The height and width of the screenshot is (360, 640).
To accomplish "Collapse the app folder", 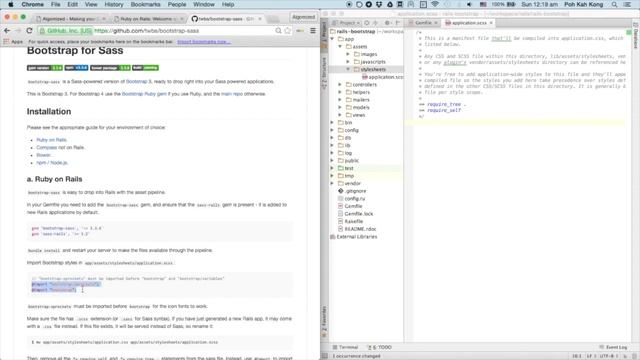I will 332,39.
